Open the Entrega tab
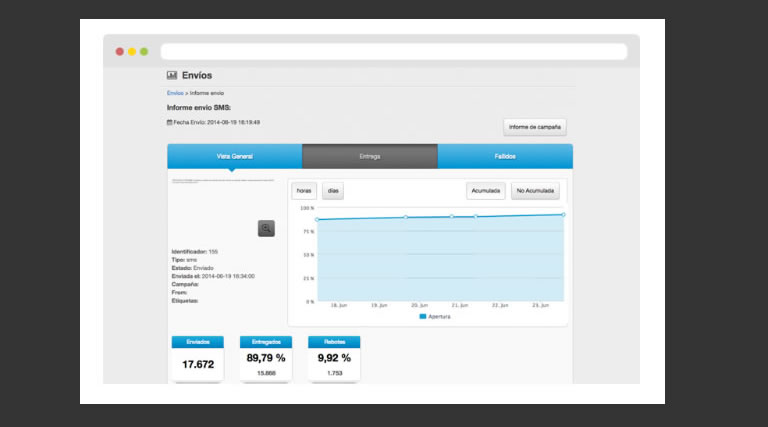768x427 pixels. pos(370,157)
